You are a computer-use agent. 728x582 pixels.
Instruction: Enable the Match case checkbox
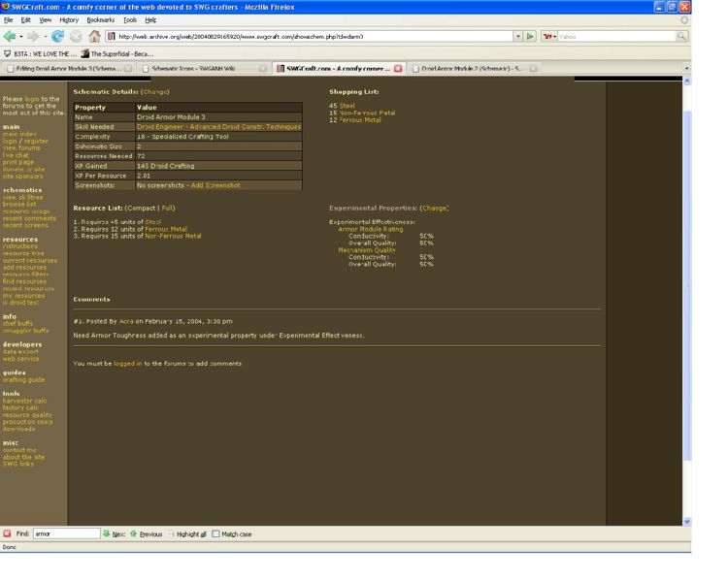(215, 533)
